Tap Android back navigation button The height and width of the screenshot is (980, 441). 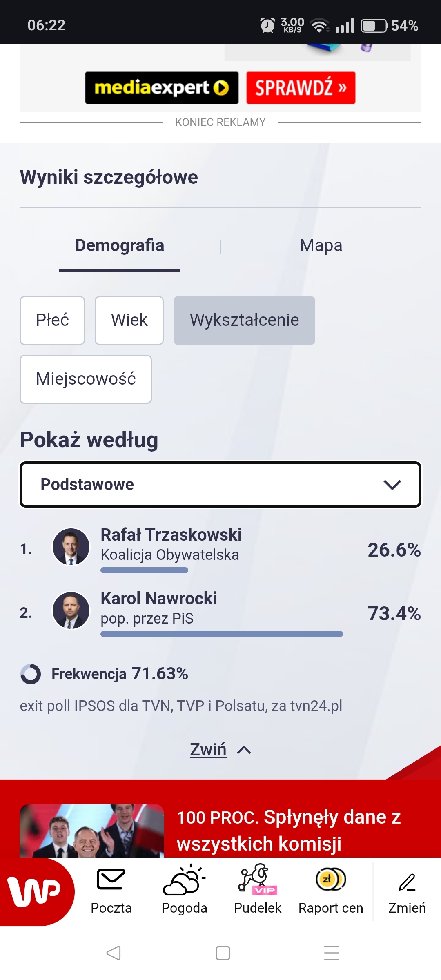114,953
